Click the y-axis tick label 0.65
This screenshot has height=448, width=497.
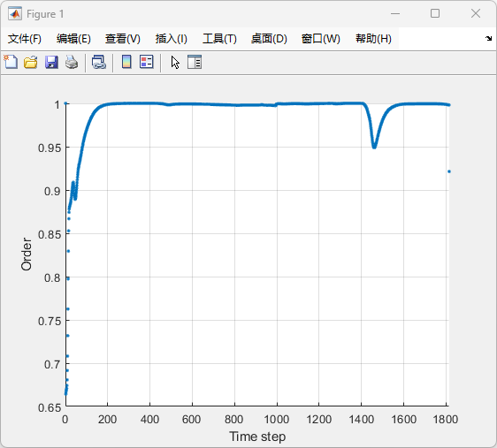point(50,407)
